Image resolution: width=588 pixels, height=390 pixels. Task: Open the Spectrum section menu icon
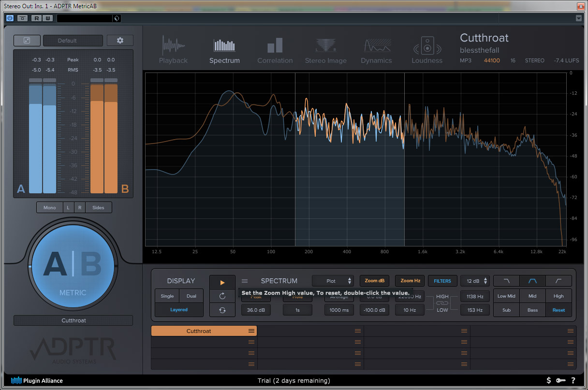[x=245, y=281]
